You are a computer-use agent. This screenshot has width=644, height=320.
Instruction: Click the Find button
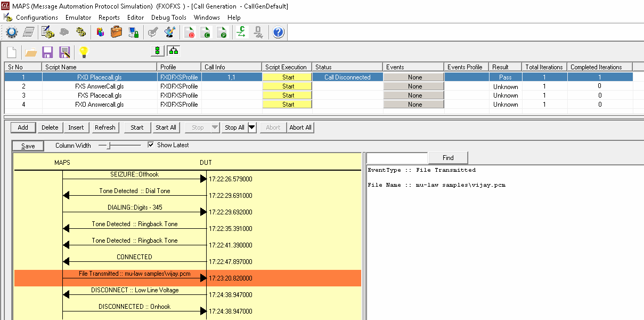click(x=448, y=158)
